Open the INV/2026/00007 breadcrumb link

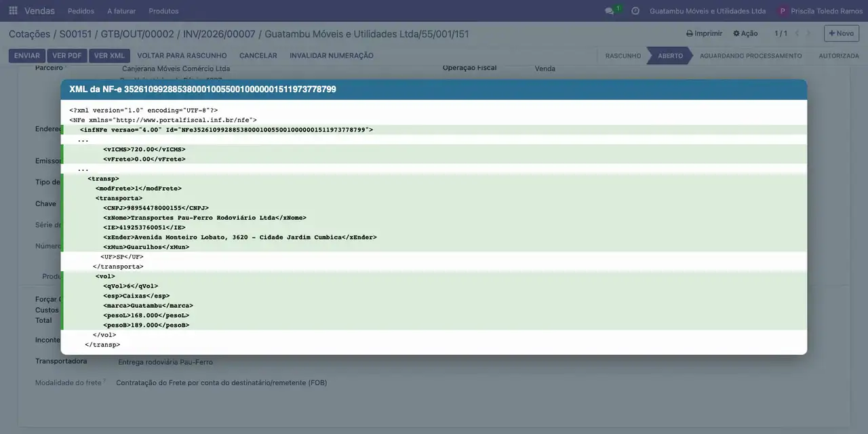coord(219,34)
